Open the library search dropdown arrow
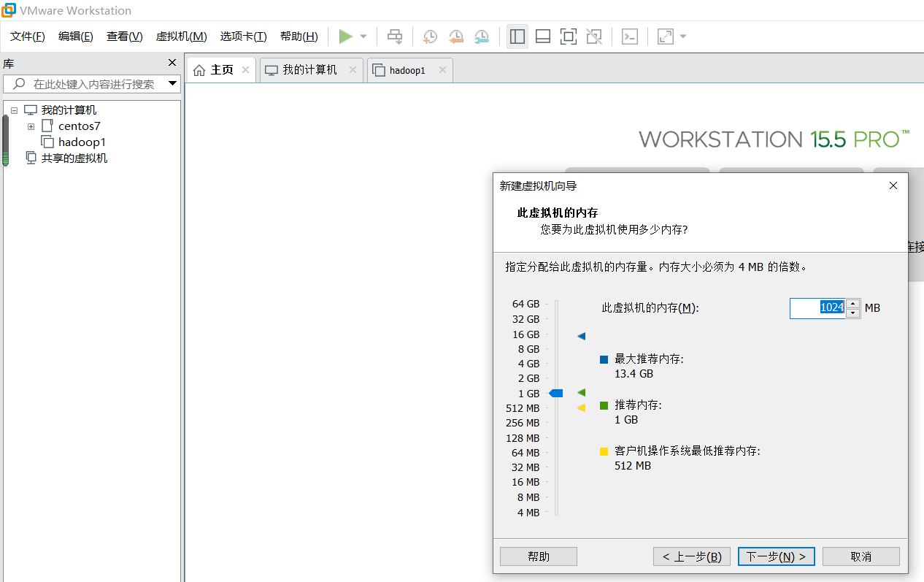The width and height of the screenshot is (924, 582). tap(172, 84)
